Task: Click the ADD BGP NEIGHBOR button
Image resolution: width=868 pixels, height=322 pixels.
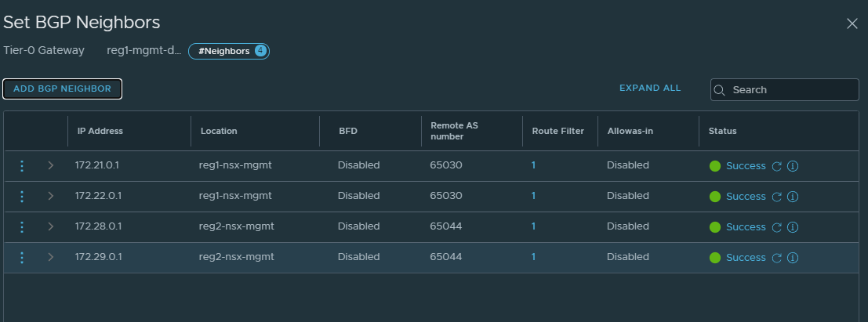Action: pyautogui.click(x=63, y=89)
